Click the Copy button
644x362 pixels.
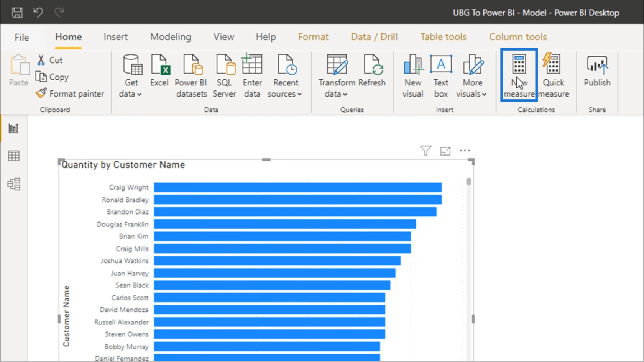pos(52,77)
